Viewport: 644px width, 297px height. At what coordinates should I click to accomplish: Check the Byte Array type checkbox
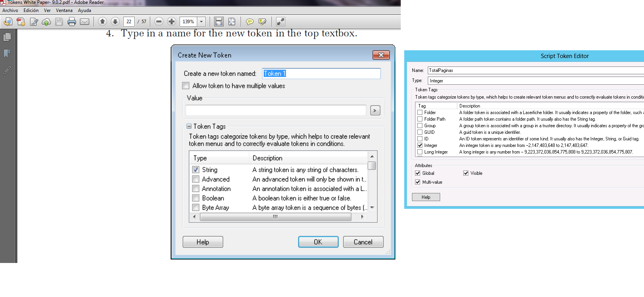pyautogui.click(x=196, y=208)
